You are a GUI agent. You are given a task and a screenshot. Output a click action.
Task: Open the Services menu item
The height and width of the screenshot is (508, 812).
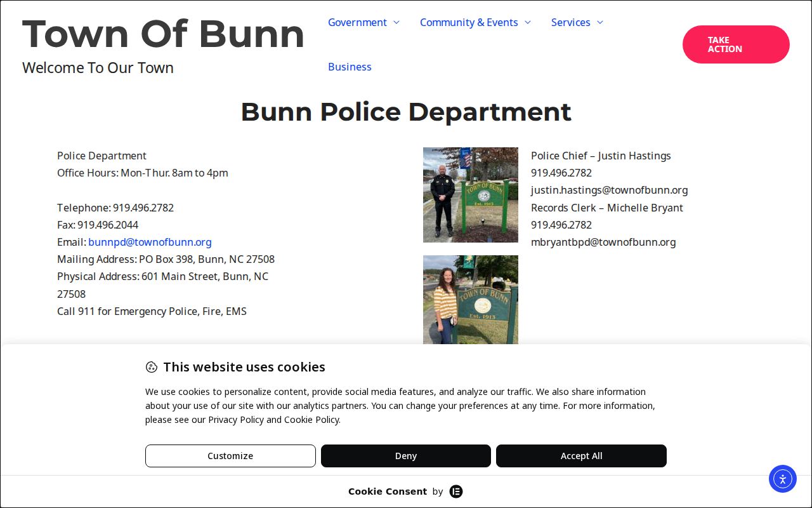point(570,22)
